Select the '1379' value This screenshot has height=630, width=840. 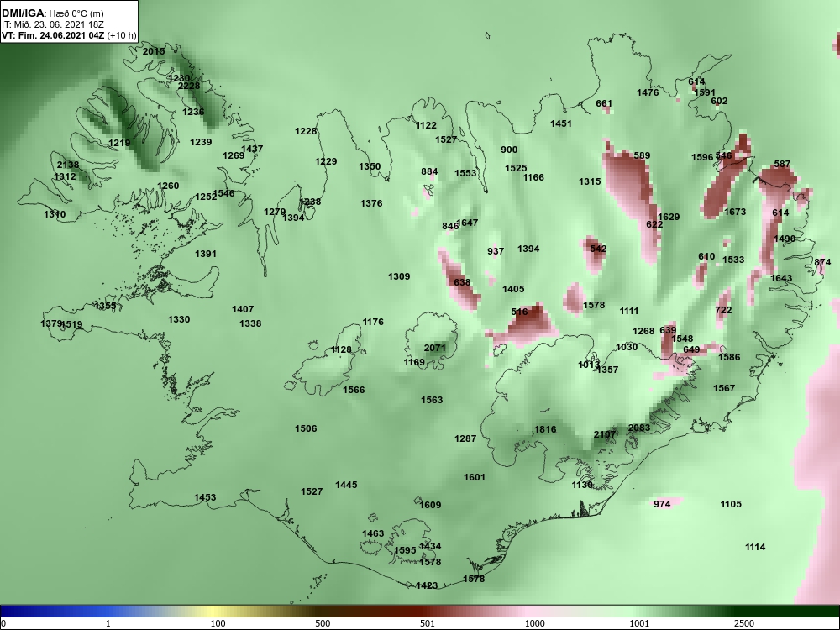(x=51, y=323)
